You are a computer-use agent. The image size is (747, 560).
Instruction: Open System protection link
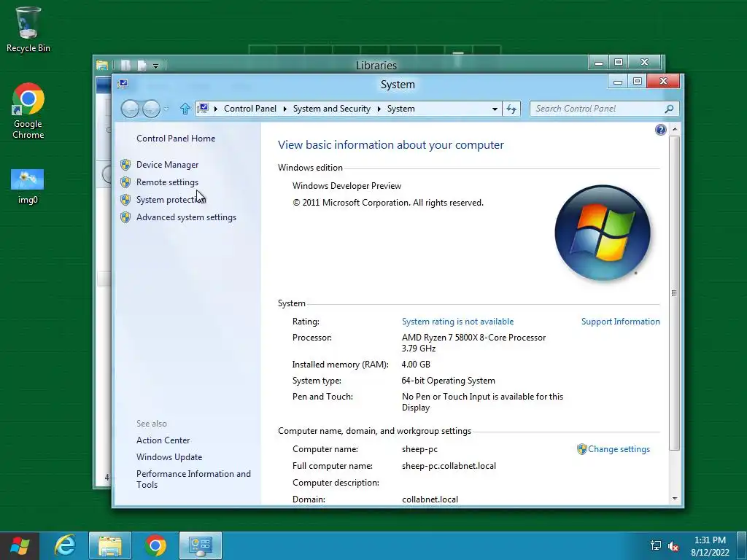[171, 200]
